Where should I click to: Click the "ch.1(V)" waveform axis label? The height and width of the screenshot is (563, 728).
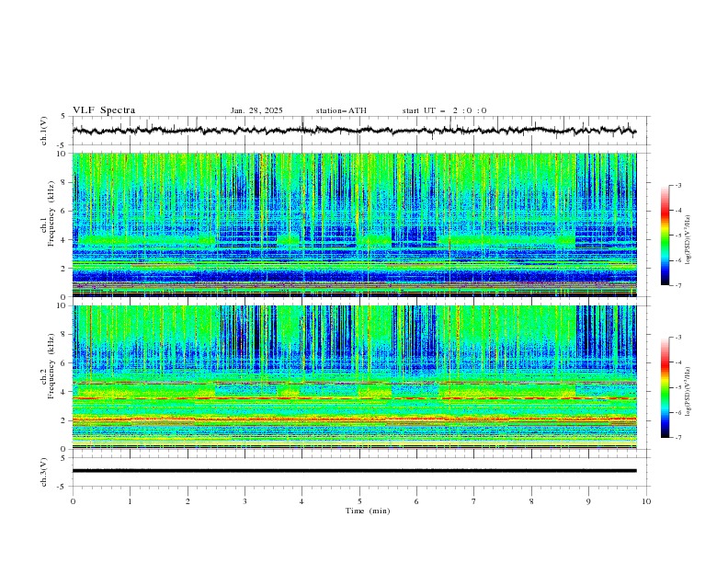44,131
